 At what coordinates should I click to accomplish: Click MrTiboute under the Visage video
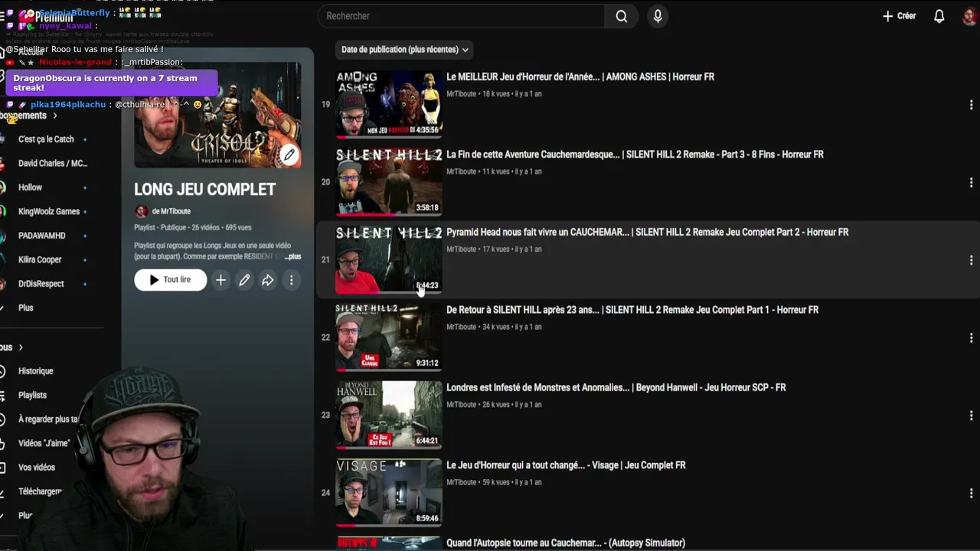pos(461,482)
